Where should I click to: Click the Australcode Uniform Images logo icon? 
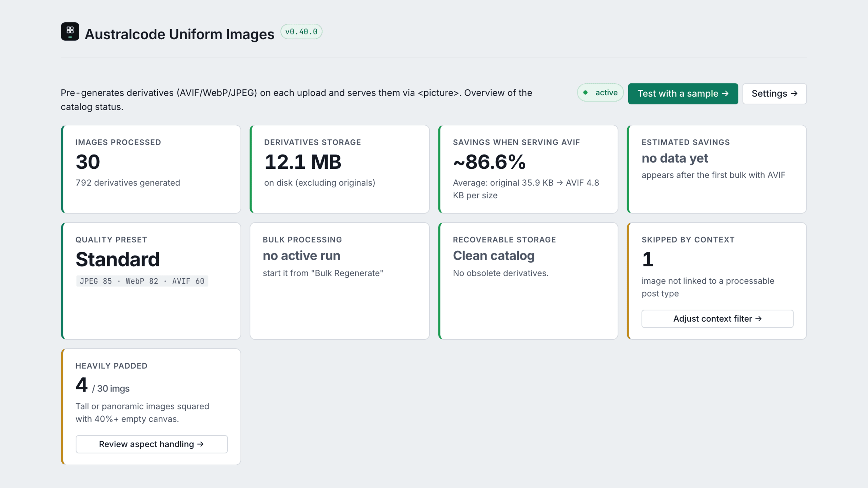(x=70, y=32)
